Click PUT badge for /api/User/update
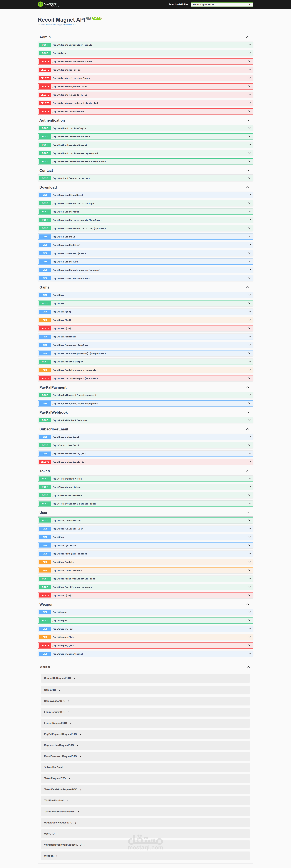This screenshot has width=291, height=868. [x=45, y=562]
